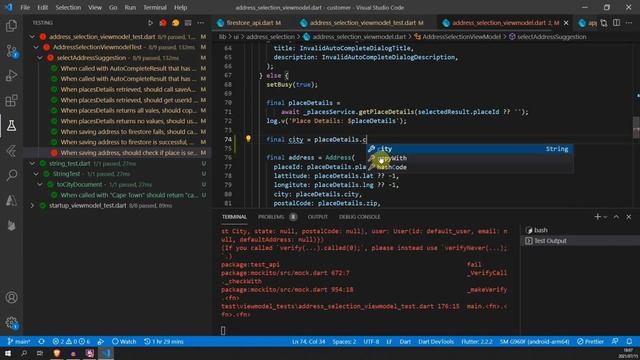Open Testing panel more actions ellipsis
Viewport: 640px width, 360px height.
200,23
